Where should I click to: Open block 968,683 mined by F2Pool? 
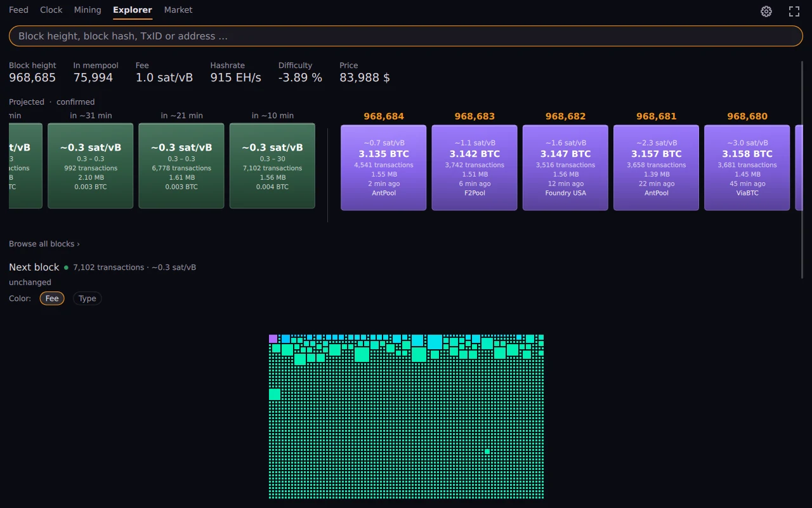coord(475,168)
